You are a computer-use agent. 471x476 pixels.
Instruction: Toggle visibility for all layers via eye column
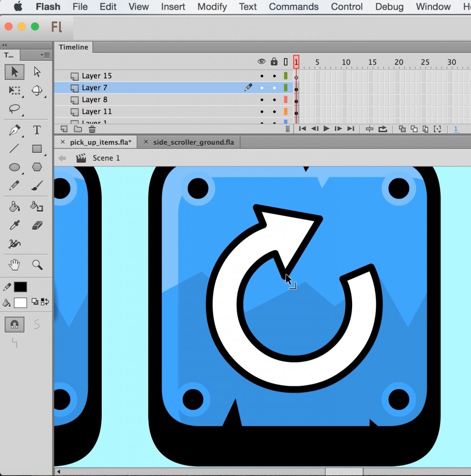pyautogui.click(x=262, y=61)
